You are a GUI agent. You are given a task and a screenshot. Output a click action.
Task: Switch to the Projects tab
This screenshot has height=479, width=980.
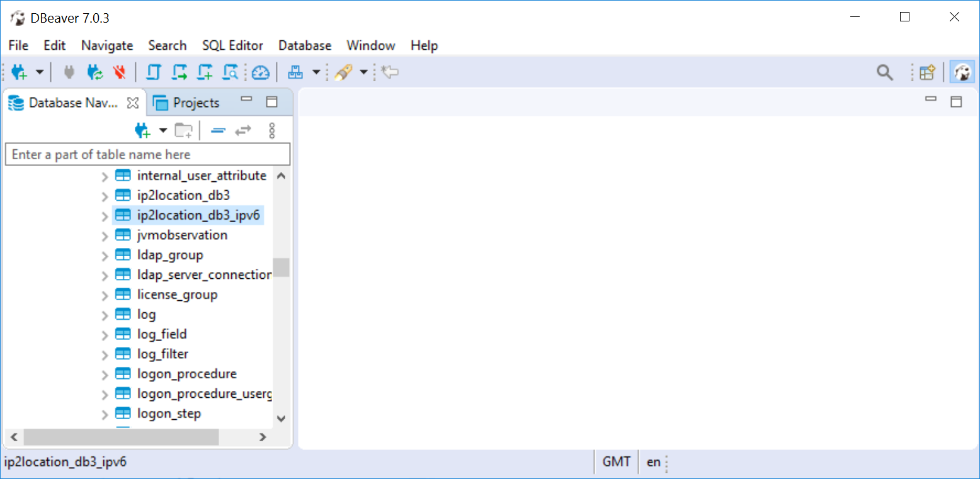coord(187,103)
